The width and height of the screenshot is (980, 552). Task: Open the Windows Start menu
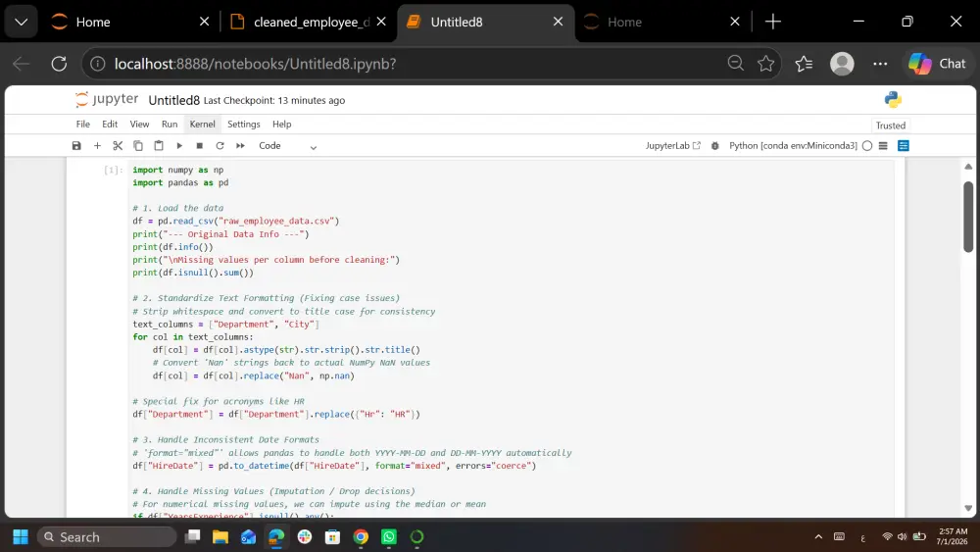coord(21,537)
